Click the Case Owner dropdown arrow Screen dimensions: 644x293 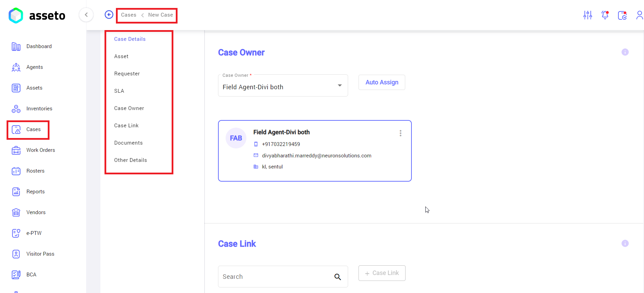click(x=340, y=85)
